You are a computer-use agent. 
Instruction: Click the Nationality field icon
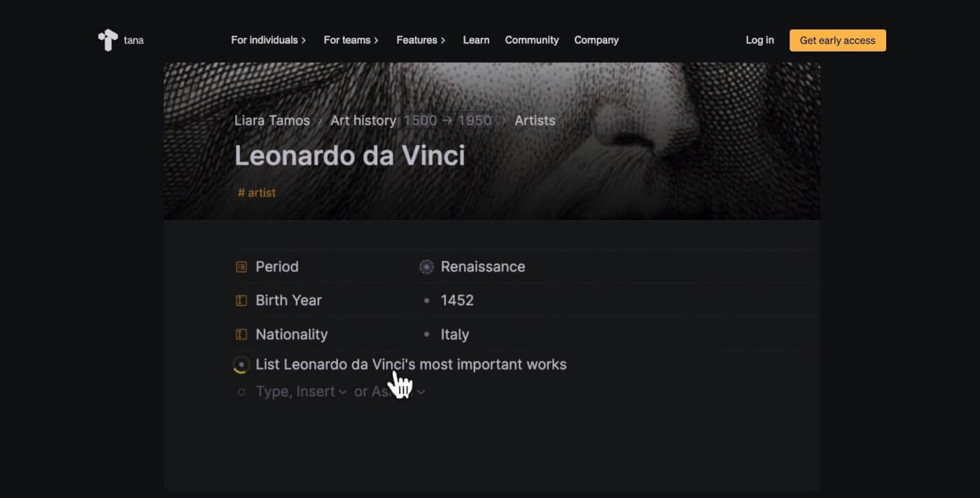(241, 334)
